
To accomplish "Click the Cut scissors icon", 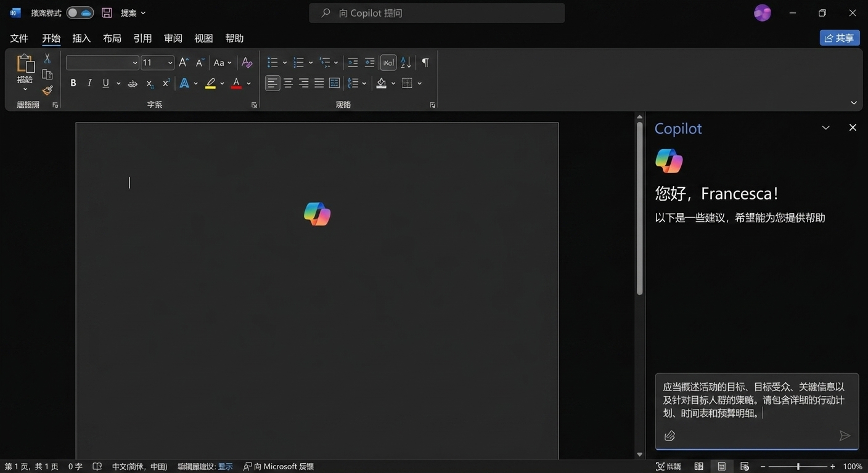I will pos(47,59).
